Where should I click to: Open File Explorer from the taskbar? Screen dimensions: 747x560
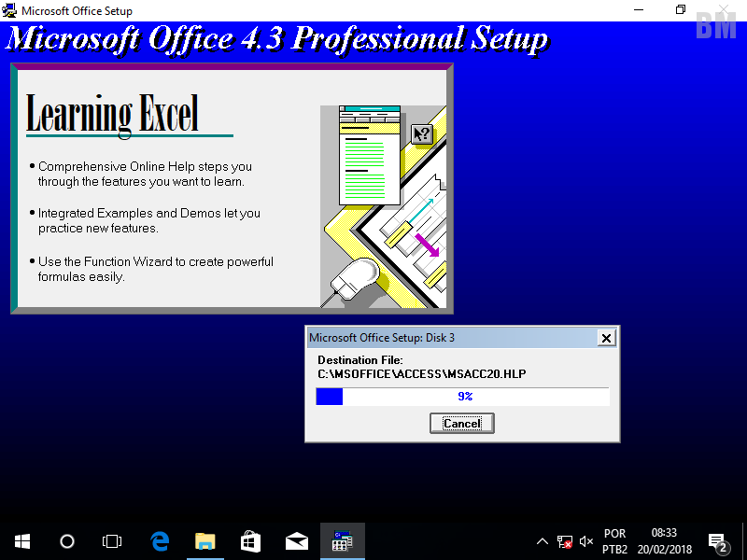click(205, 541)
